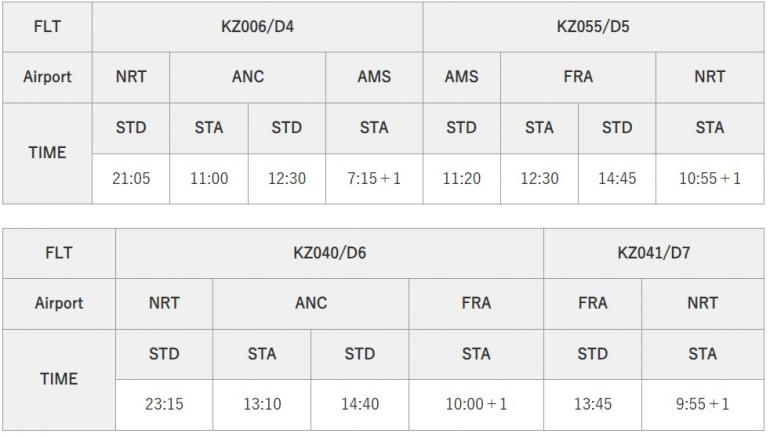Click the 11:00 arrival time cell

coord(209,178)
